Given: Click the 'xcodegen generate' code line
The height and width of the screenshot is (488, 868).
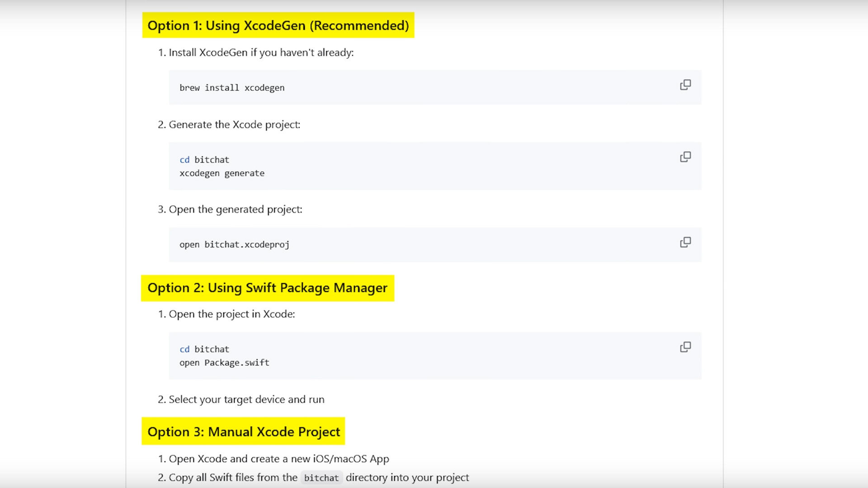Looking at the screenshot, I should 222,174.
